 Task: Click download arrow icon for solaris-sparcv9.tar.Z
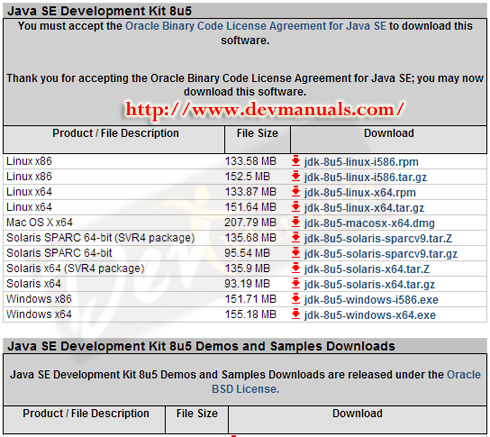(296, 238)
